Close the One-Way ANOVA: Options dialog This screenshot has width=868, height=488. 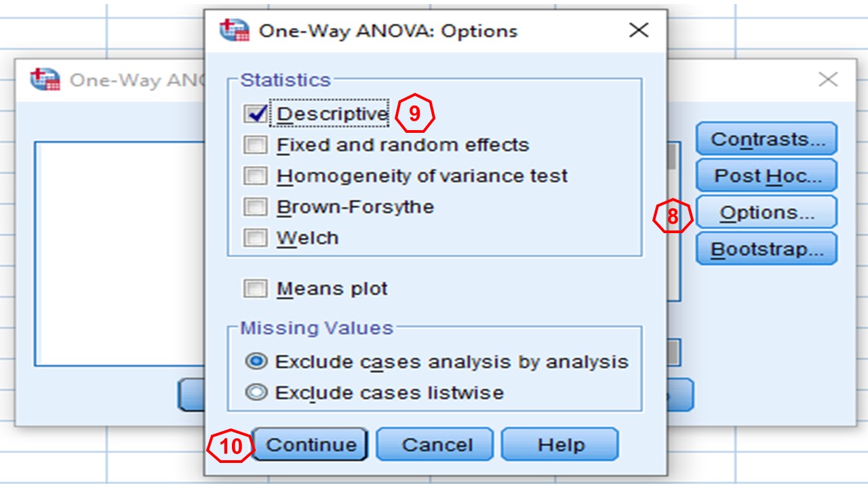click(x=638, y=30)
